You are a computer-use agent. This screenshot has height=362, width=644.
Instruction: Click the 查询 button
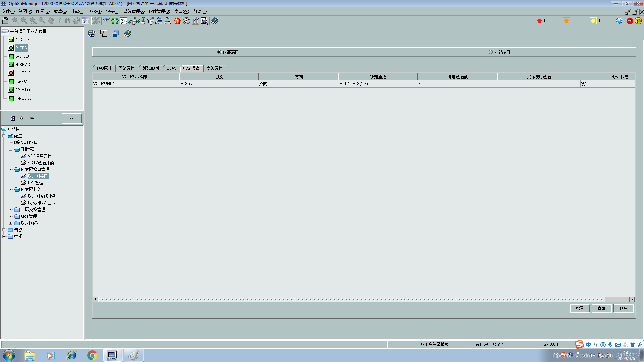601,308
